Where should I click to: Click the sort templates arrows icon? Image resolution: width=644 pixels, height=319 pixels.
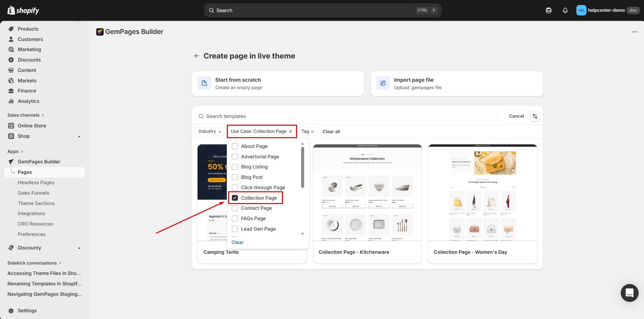click(535, 116)
